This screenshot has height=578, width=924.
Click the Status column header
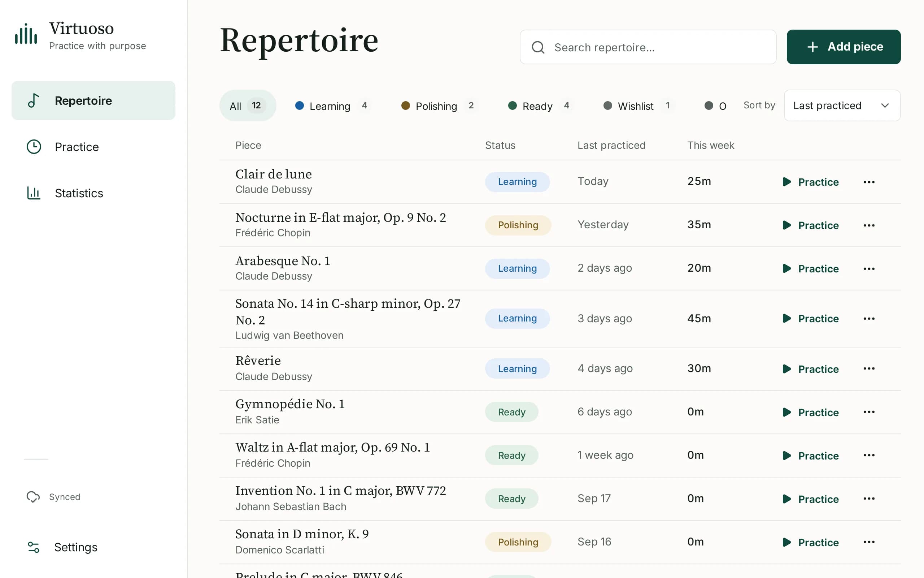pyautogui.click(x=500, y=145)
